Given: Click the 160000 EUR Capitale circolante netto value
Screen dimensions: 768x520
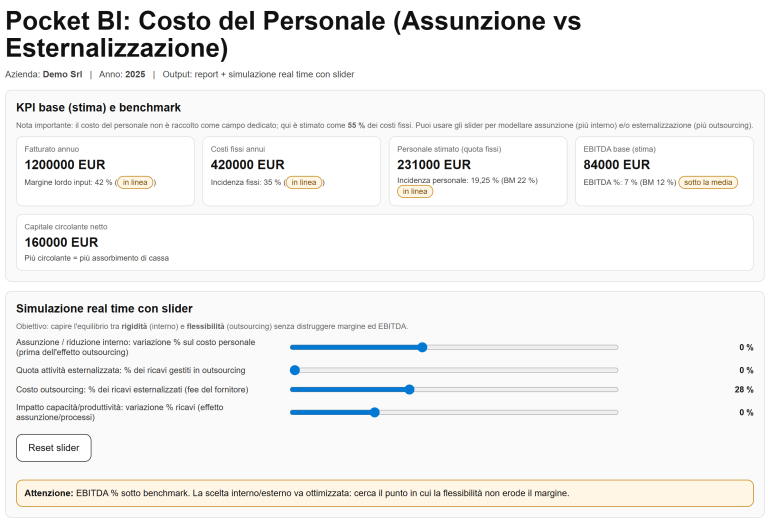Looking at the screenshot, I should [61, 242].
